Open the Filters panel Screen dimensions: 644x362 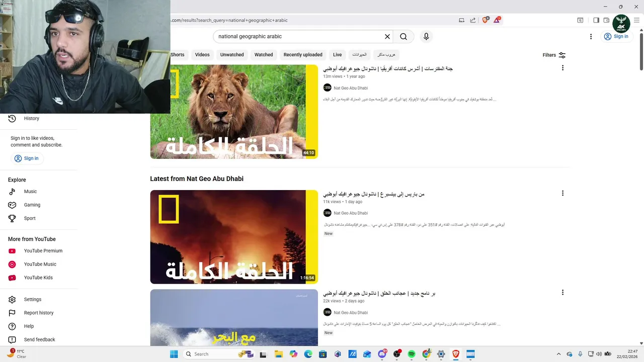point(554,55)
